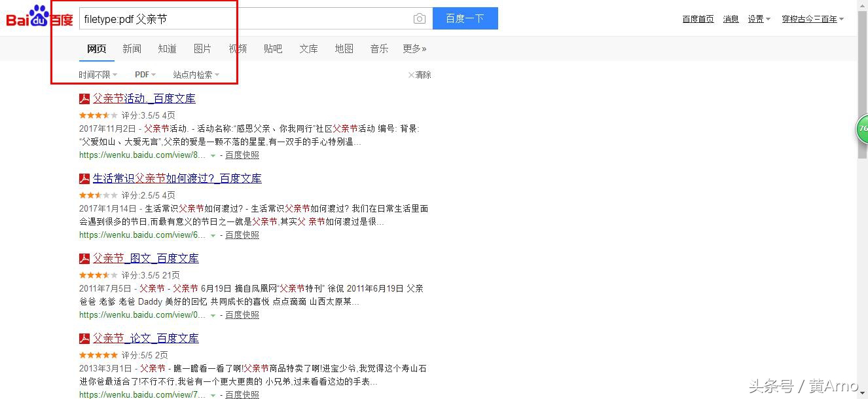This screenshot has height=399, width=868.
Task: Open the 消息 messages link
Action: point(731,19)
